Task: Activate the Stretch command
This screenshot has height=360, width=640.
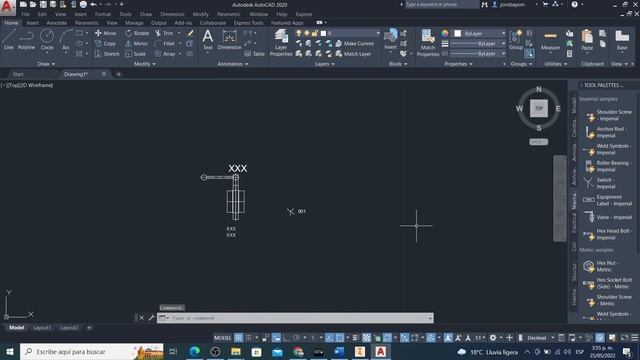Action: point(107,53)
